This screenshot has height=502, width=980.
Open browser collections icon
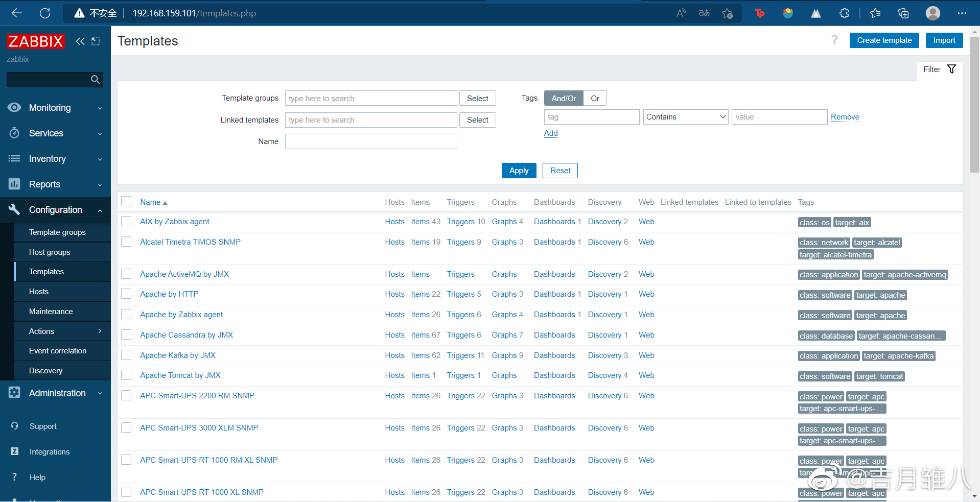903,13
